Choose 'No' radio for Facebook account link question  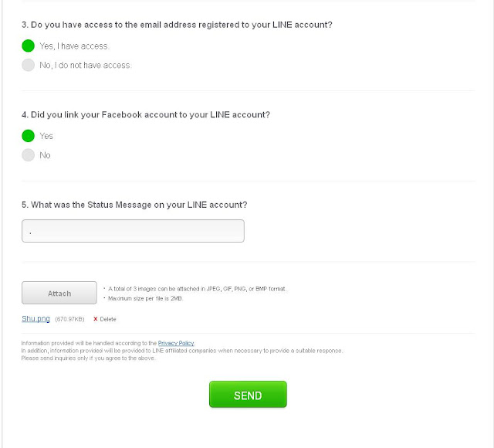(28, 155)
